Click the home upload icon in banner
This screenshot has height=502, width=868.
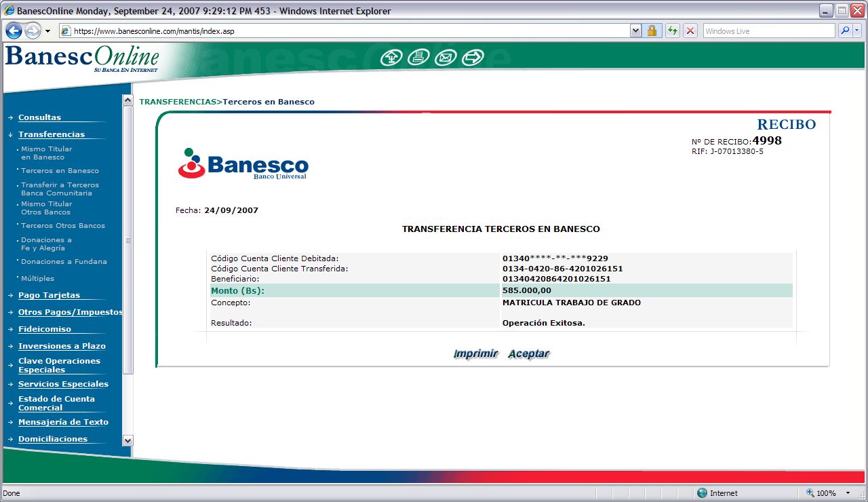coord(391,58)
